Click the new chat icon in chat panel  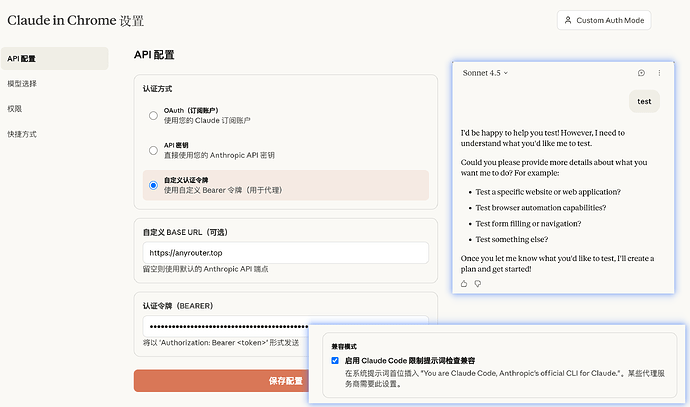point(641,73)
